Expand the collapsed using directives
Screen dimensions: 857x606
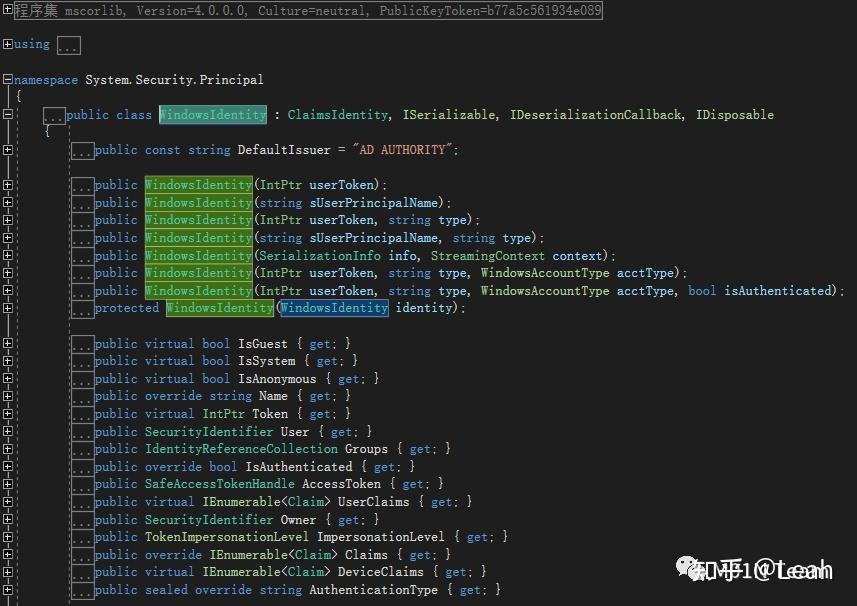tap(7, 44)
